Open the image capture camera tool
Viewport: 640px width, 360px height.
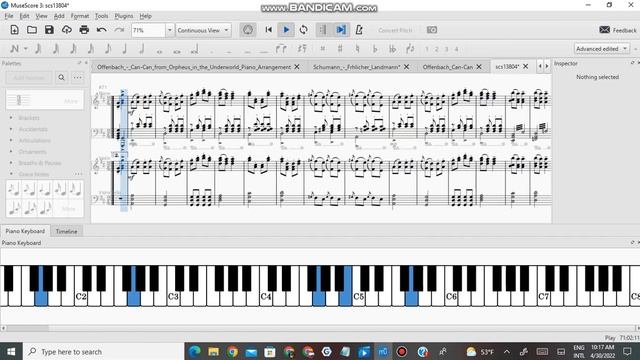432,30
